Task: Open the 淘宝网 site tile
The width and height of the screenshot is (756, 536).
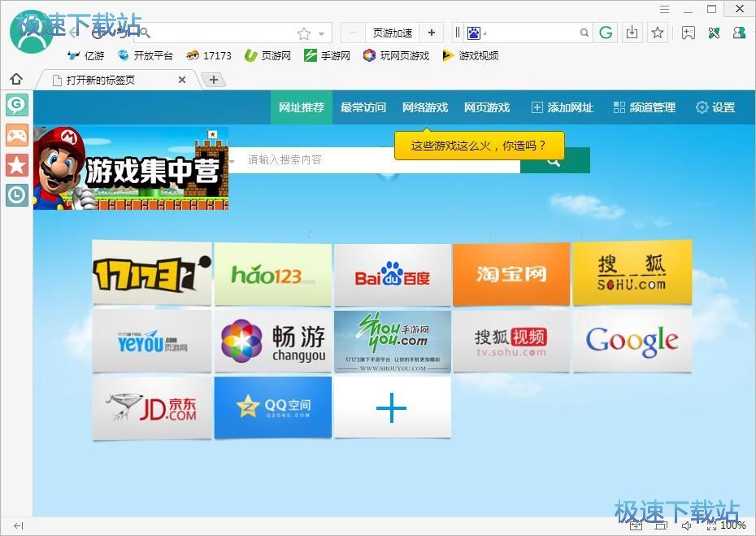Action: click(x=511, y=274)
